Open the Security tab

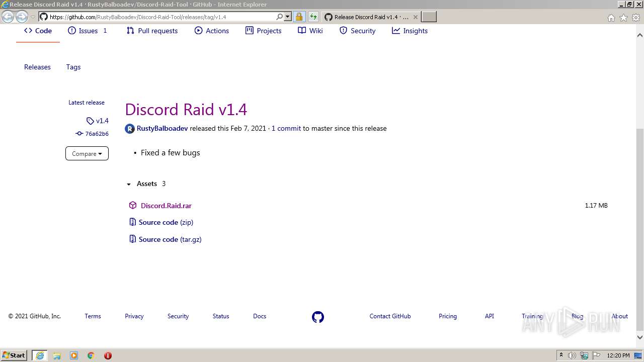(x=358, y=31)
